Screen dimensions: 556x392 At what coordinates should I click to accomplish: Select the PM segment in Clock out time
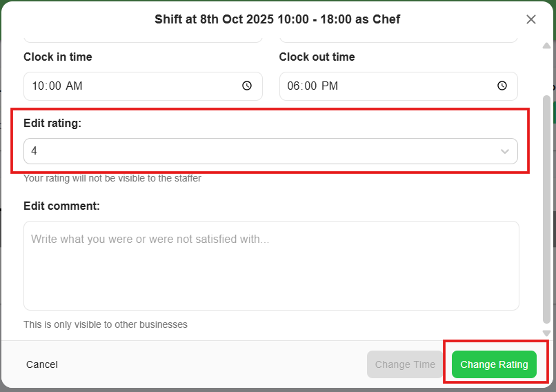(x=330, y=86)
